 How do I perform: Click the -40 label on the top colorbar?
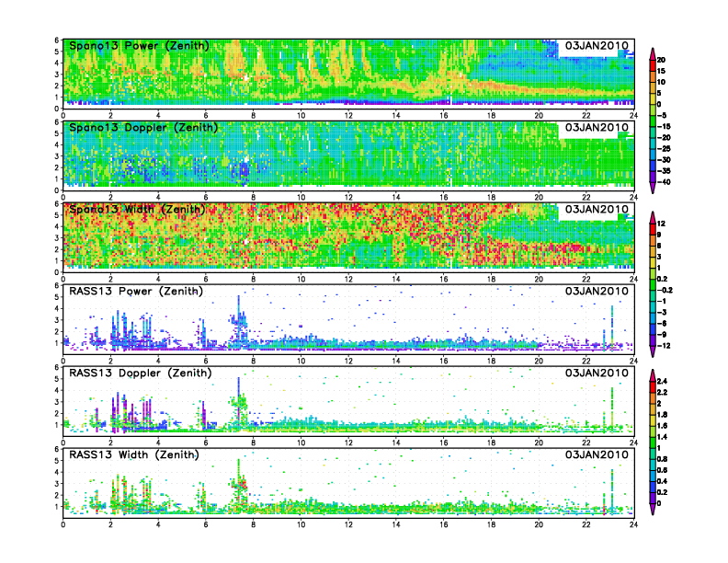click(664, 182)
